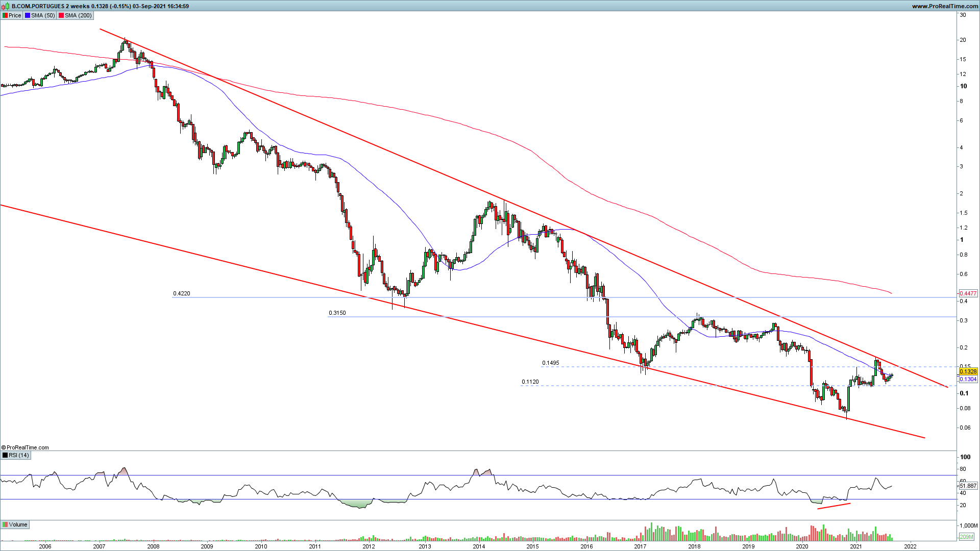Click the RSI (14) indicator label
The width and height of the screenshot is (980, 551).
pyautogui.click(x=19, y=455)
